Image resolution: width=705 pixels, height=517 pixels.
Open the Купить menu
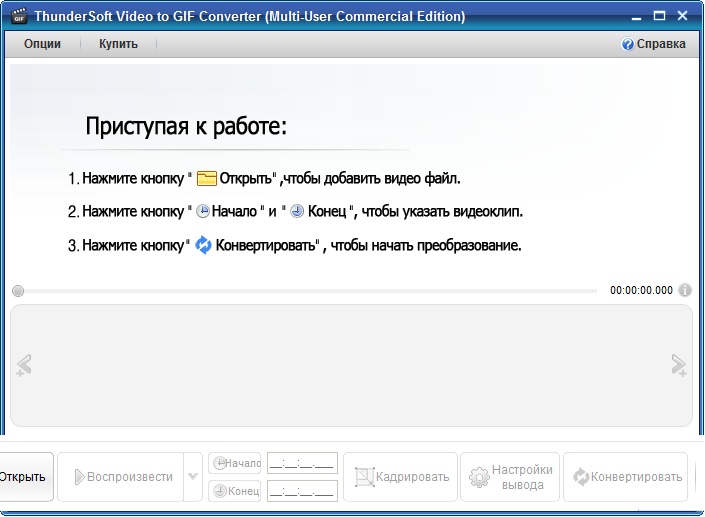pos(118,44)
